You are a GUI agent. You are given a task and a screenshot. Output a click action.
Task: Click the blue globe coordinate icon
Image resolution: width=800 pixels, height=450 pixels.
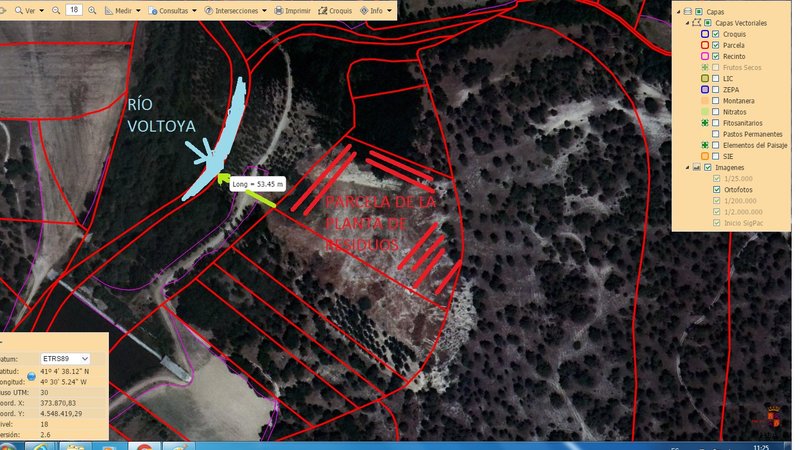pos(31,377)
